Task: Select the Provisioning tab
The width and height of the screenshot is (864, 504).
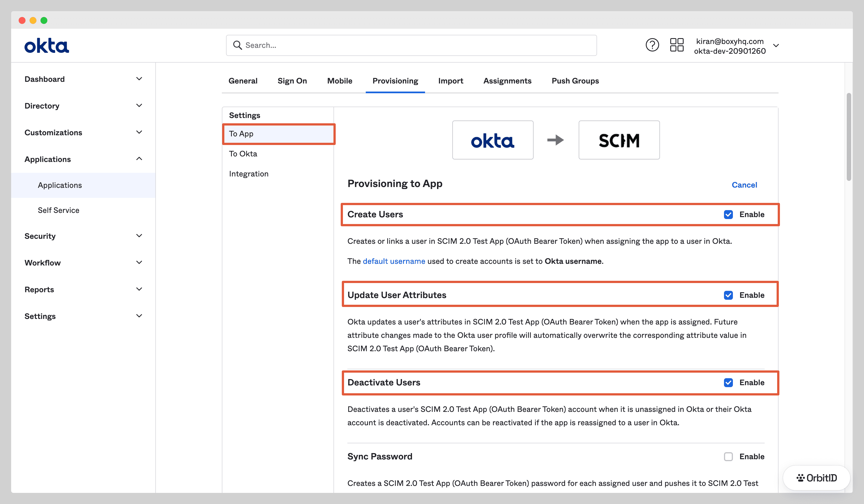Action: (395, 81)
